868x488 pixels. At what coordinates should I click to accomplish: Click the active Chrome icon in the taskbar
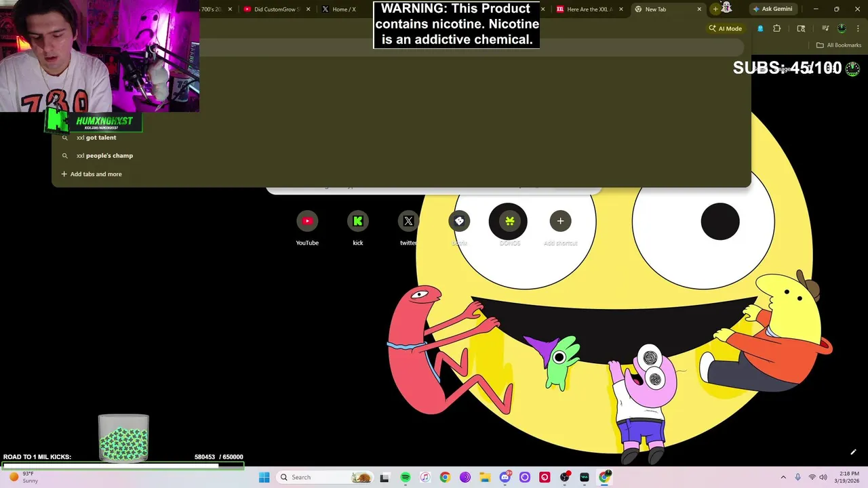click(605, 477)
